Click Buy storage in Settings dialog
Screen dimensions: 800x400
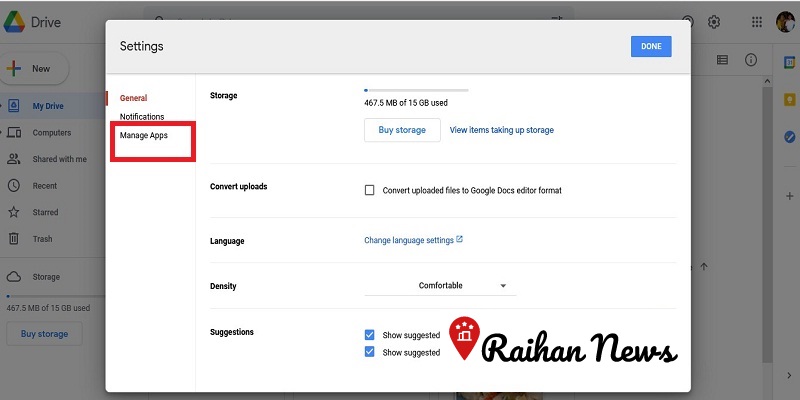(402, 130)
